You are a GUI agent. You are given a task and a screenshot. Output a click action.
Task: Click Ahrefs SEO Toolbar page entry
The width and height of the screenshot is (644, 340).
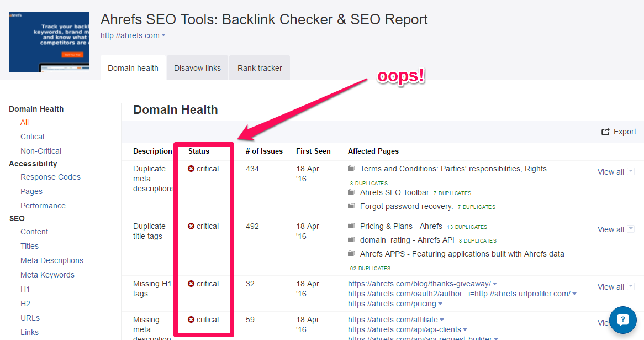tap(394, 192)
